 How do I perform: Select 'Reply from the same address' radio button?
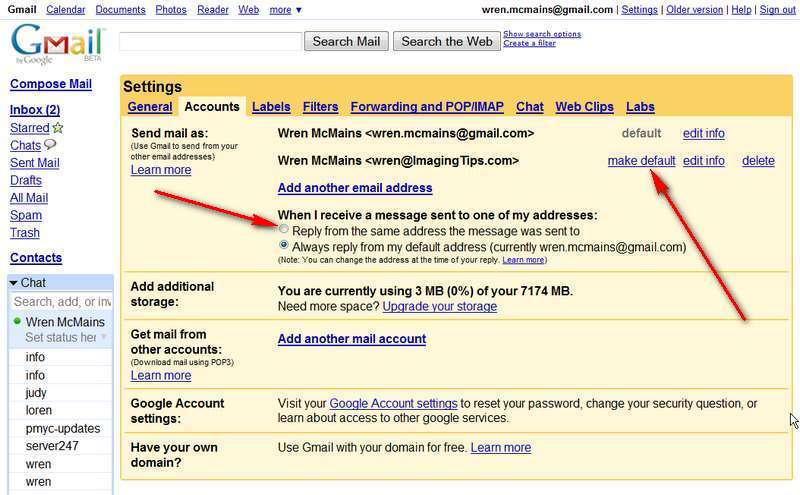(284, 229)
